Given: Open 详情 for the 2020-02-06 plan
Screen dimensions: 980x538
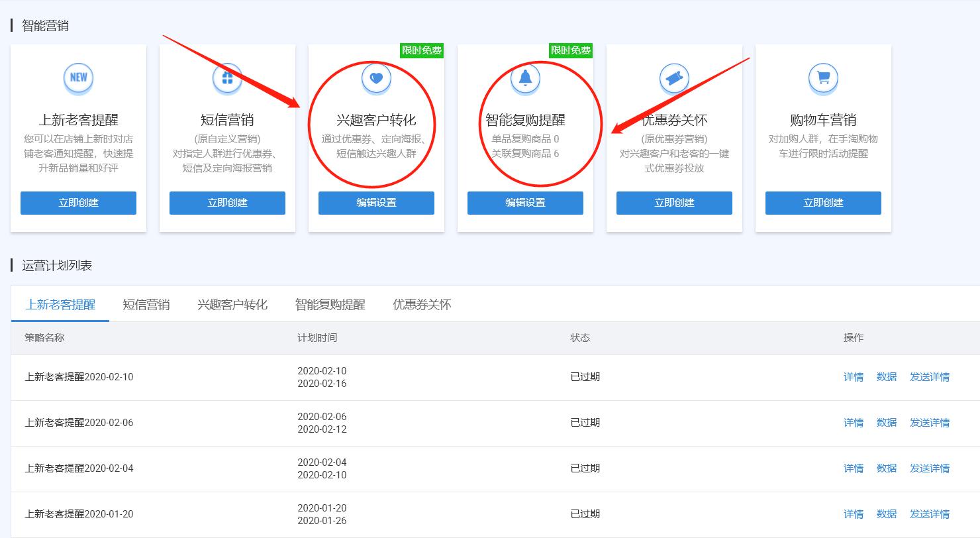Looking at the screenshot, I should (x=854, y=423).
